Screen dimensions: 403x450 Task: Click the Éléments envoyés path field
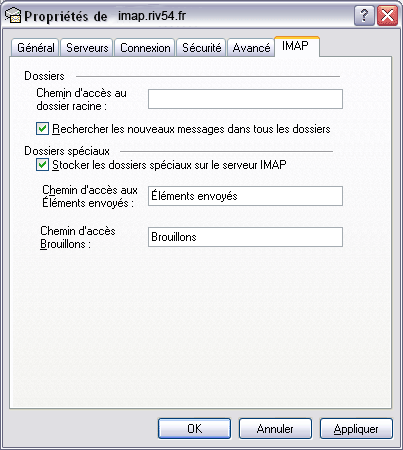click(x=245, y=196)
